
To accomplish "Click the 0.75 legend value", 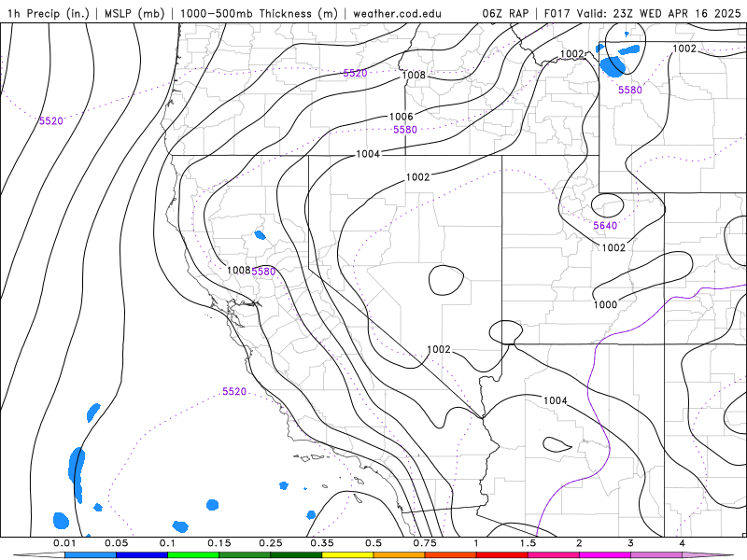I will (425, 543).
